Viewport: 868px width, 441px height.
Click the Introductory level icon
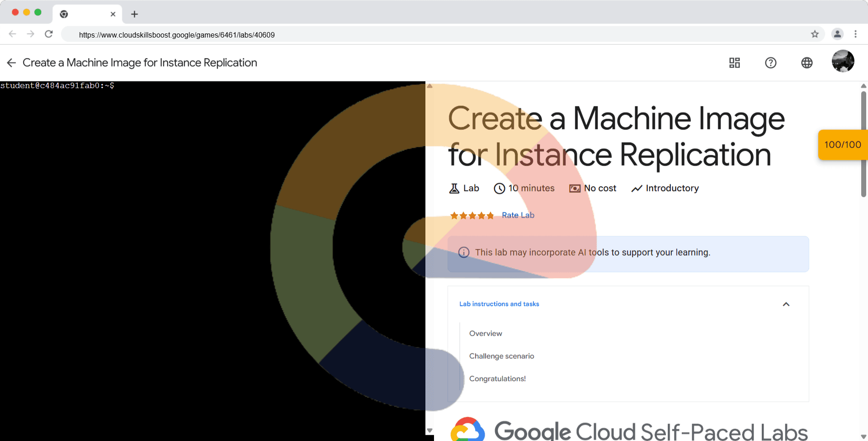(x=637, y=188)
